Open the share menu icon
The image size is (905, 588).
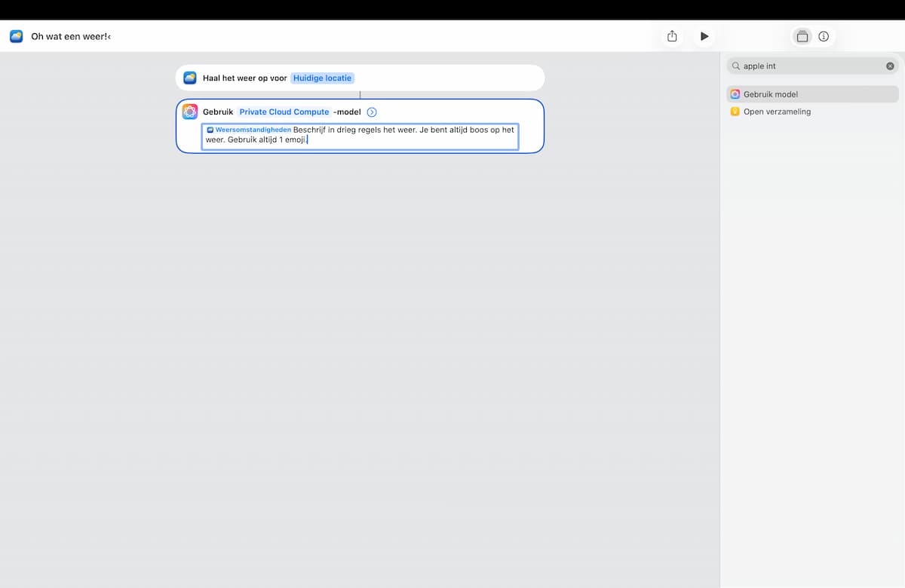(x=672, y=36)
